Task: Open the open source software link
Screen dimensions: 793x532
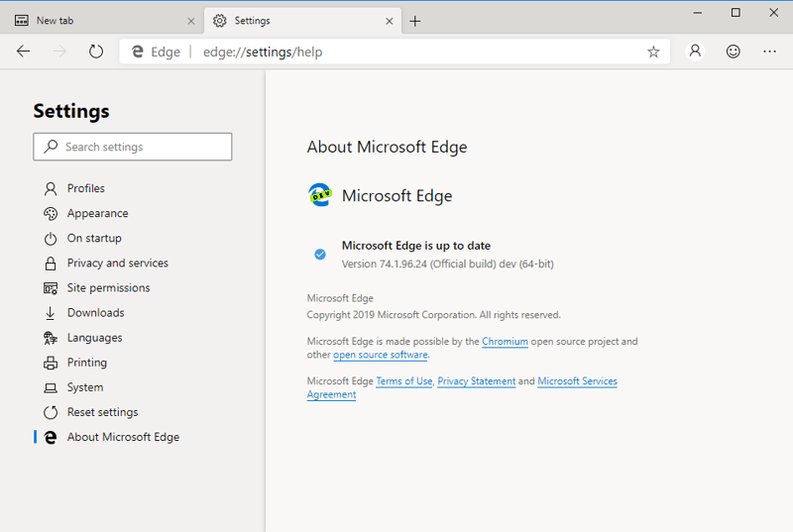Action: click(381, 355)
